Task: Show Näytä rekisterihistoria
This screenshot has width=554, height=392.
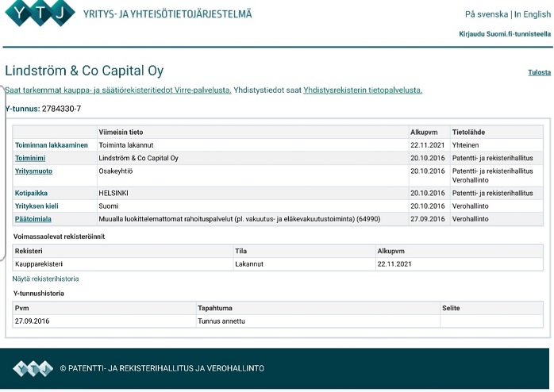Action: (45, 279)
